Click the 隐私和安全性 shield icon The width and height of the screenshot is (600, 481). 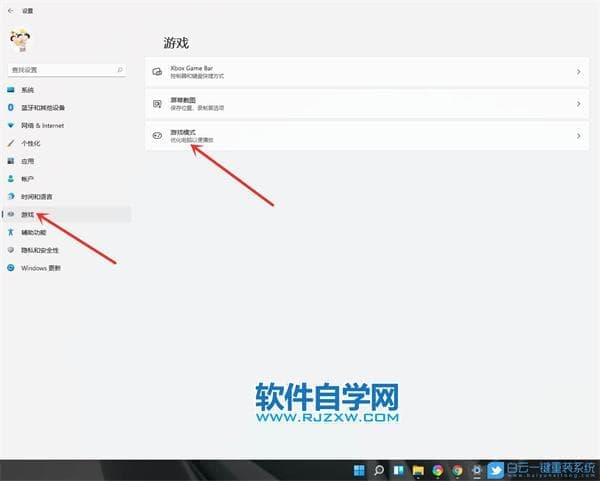coord(11,250)
